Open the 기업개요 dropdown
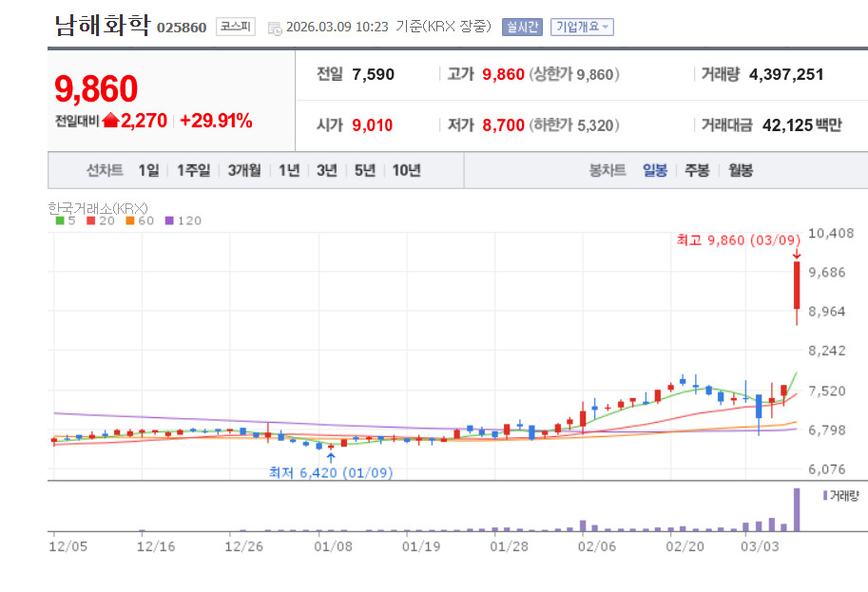This screenshot has height=592, width=868. (583, 27)
